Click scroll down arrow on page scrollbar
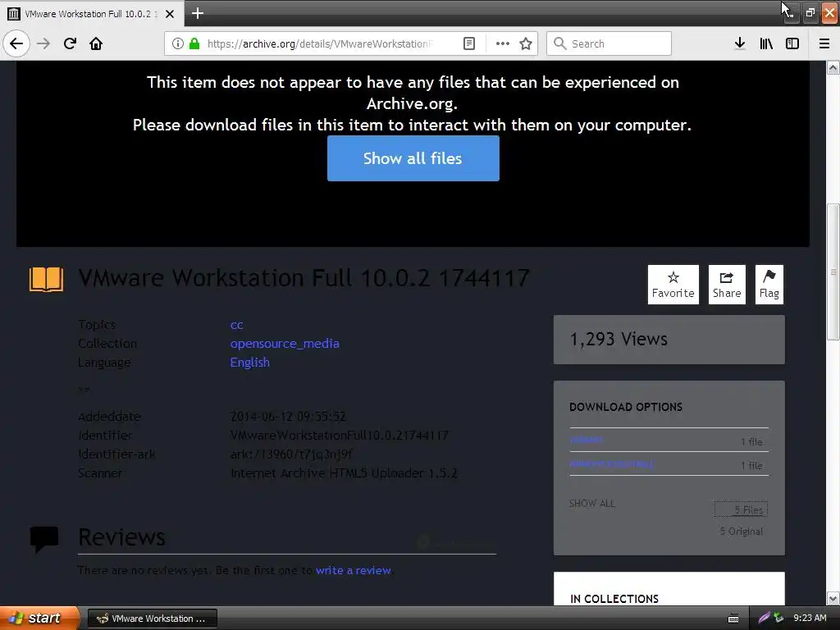Screen dimensions: 840x630 pos(833,598)
